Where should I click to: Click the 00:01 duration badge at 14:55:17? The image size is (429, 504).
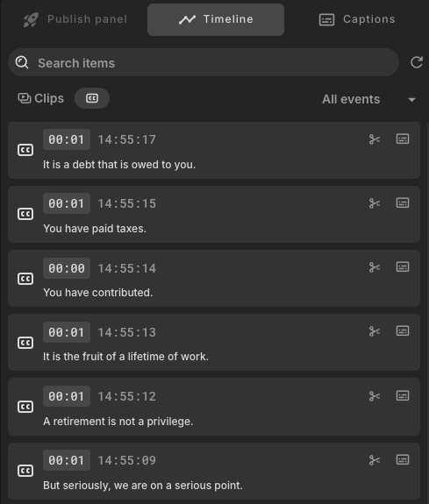pos(67,139)
